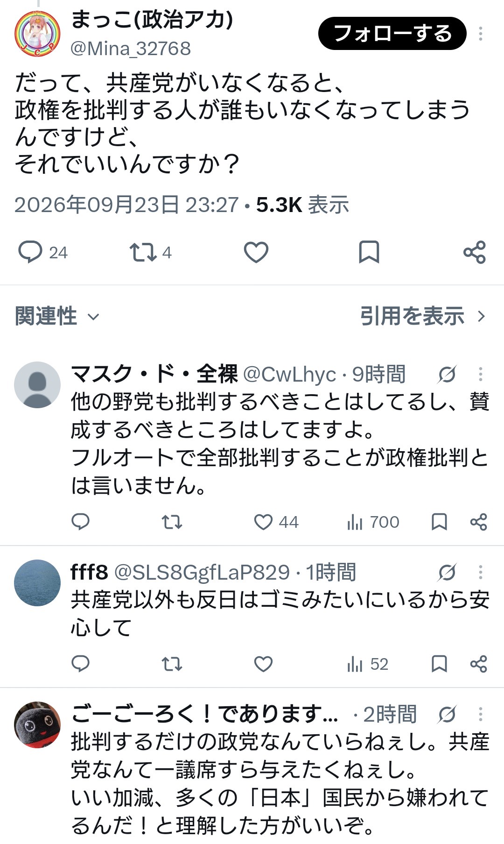
Task: Open the more options menu beside フォローする
Action: coord(481,34)
